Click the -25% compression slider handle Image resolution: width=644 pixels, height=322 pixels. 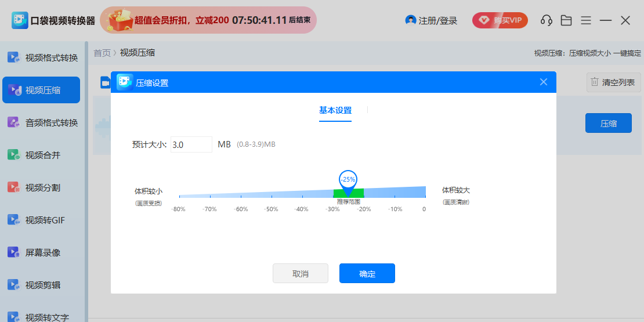point(348,180)
